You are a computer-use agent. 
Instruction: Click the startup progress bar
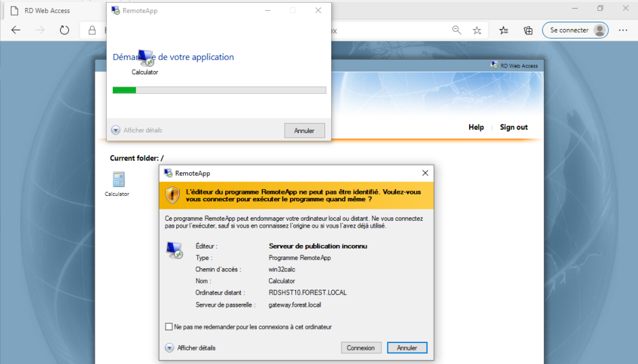tap(219, 90)
